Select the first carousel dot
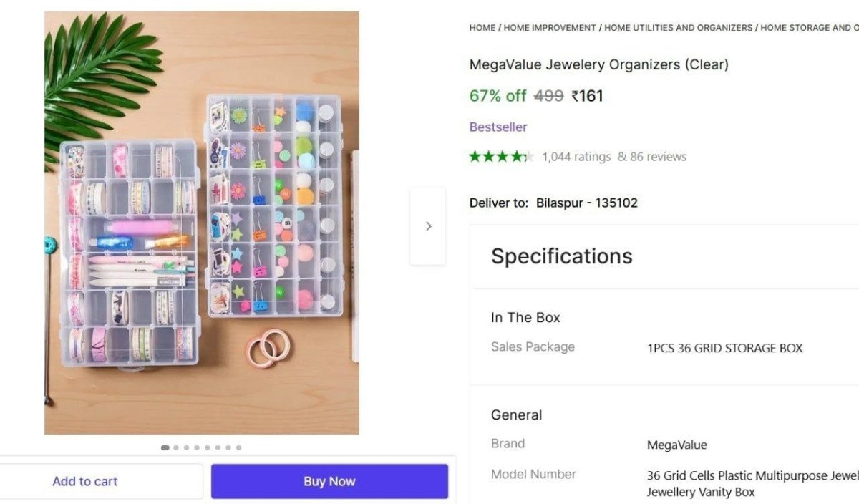This screenshot has width=859, height=504. [165, 447]
